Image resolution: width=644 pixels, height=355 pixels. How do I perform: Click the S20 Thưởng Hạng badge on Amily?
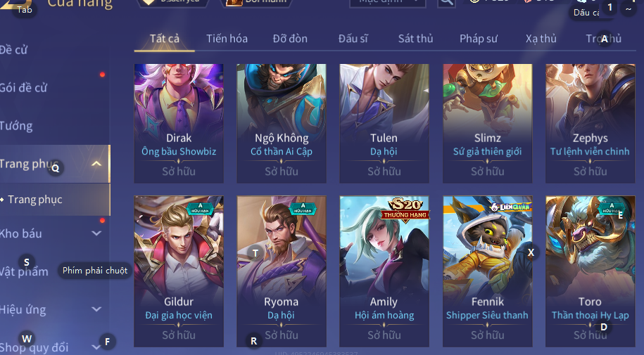coord(405,209)
